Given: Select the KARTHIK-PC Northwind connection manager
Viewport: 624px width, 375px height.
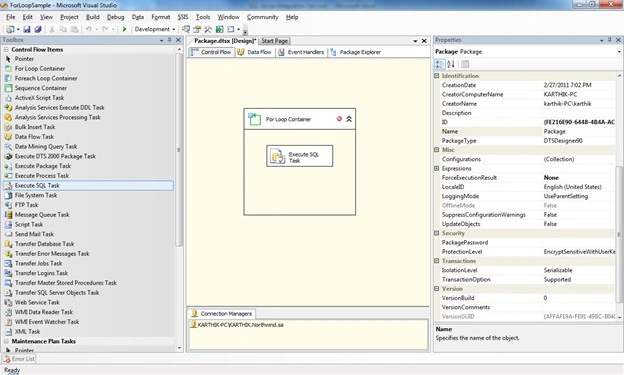Looking at the screenshot, I should coord(237,325).
